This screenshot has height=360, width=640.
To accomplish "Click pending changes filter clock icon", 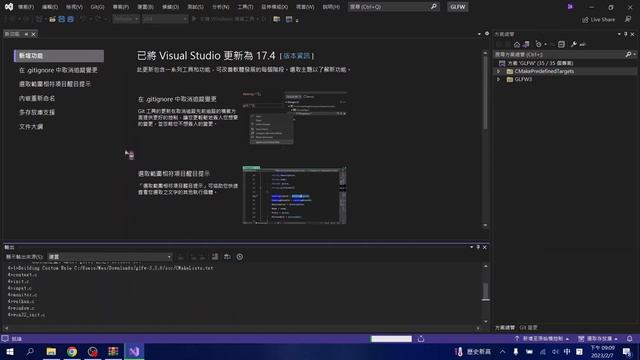I will [x=538, y=44].
